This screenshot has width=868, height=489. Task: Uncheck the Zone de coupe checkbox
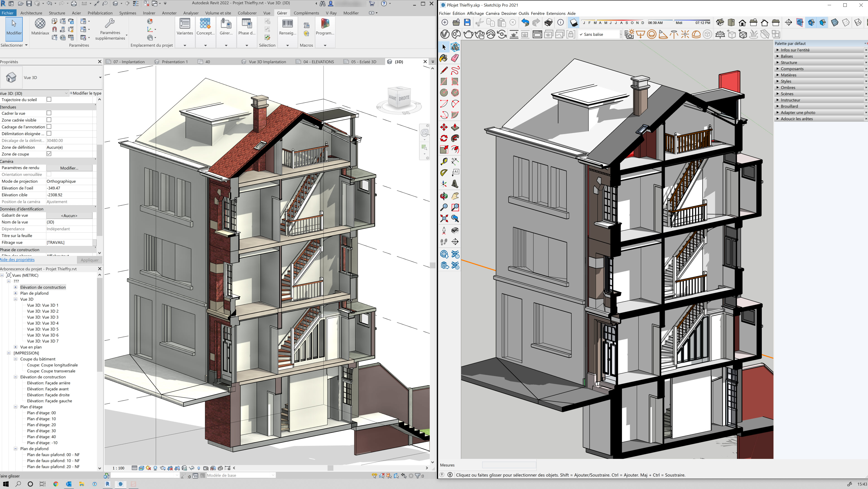[x=49, y=154]
